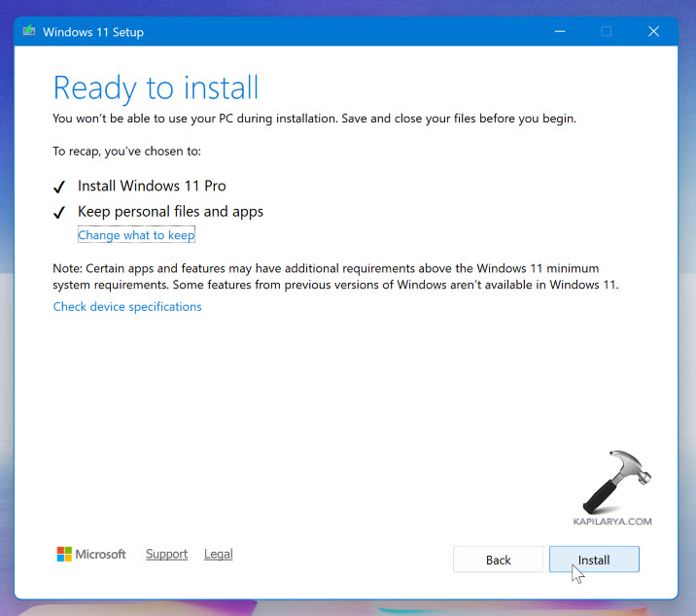This screenshot has height=616, width=696.
Task: Close the Windows 11 Setup window
Action: (653, 31)
